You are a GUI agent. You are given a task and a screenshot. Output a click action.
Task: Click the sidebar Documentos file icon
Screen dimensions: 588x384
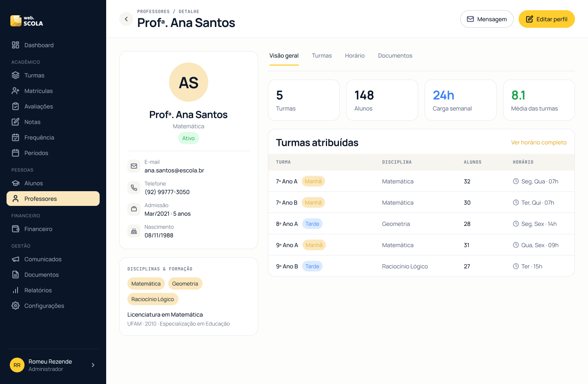coord(16,275)
